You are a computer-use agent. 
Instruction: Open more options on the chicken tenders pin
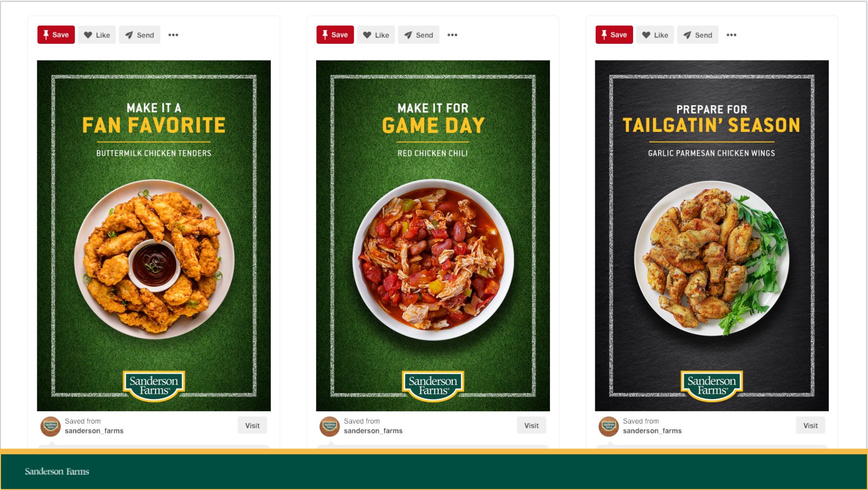coord(174,35)
